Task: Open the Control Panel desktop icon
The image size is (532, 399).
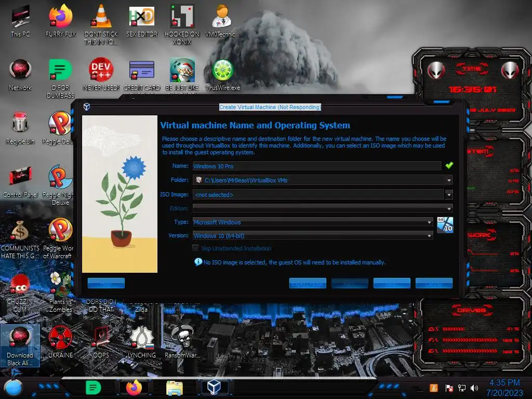Action: (x=20, y=181)
